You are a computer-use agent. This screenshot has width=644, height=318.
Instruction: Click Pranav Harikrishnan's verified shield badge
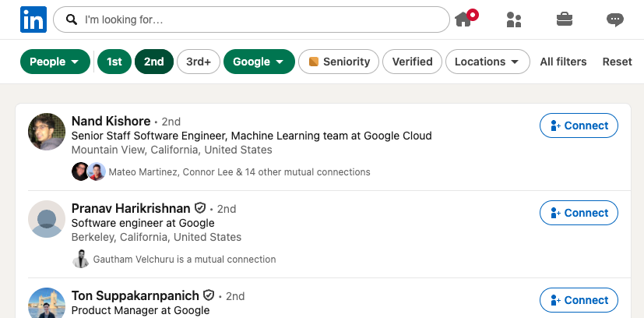pos(200,208)
